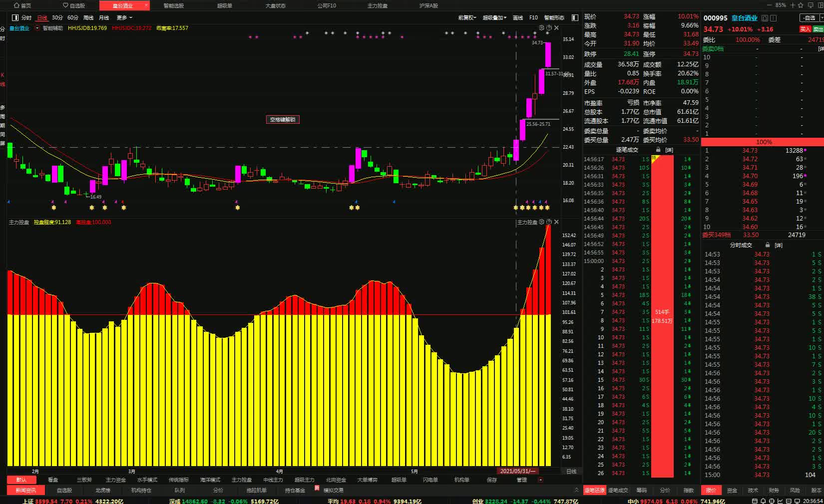Open the 资金 tab at bottom right
The image size is (824, 504).
(x=732, y=490)
